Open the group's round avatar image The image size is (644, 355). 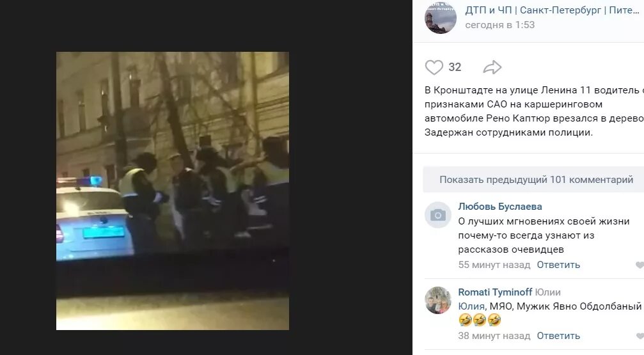pyautogui.click(x=440, y=18)
